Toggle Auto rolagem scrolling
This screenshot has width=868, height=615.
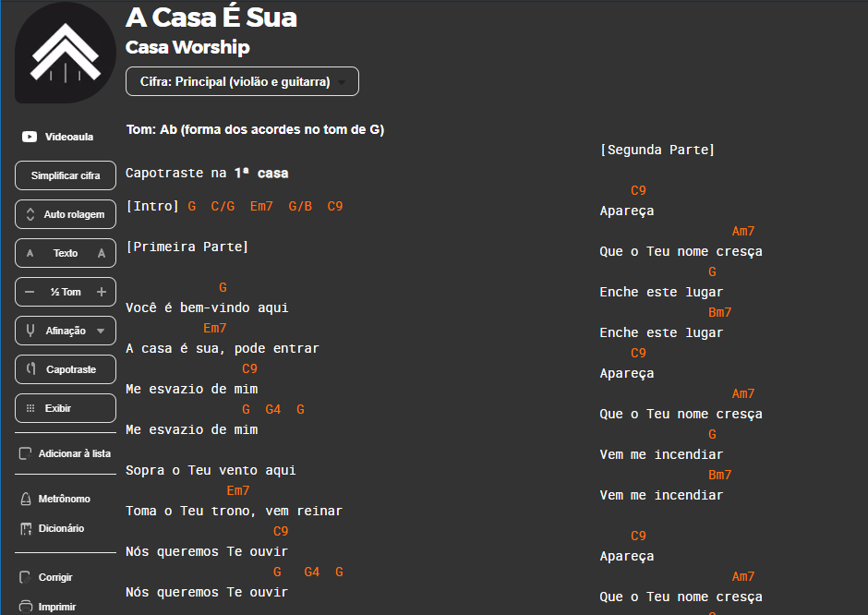click(66, 214)
